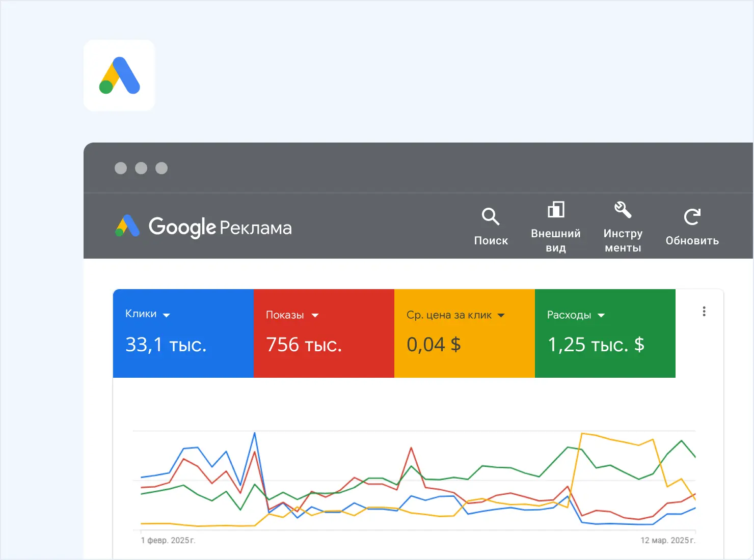Select the blue 33,1 тыс. value
754x560 pixels.
click(x=166, y=345)
